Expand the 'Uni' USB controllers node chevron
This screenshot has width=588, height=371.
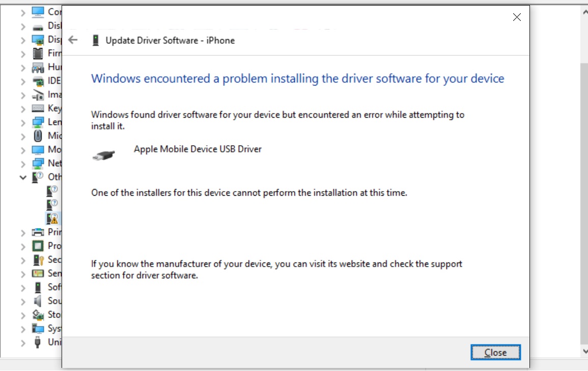(23, 343)
